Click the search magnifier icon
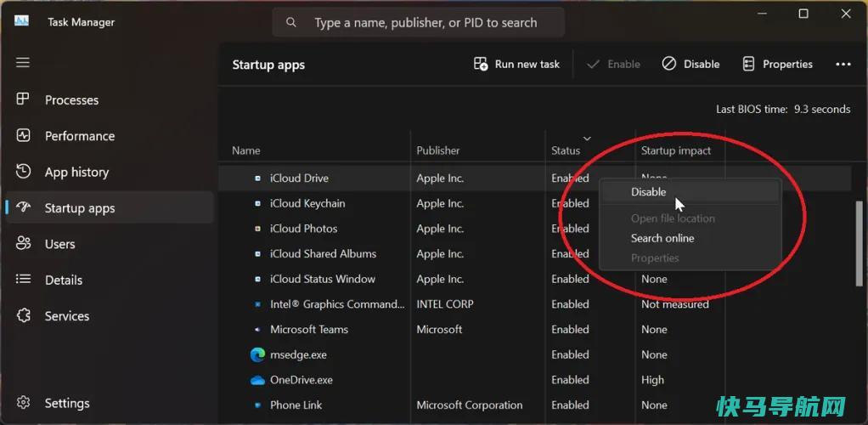 [290, 23]
